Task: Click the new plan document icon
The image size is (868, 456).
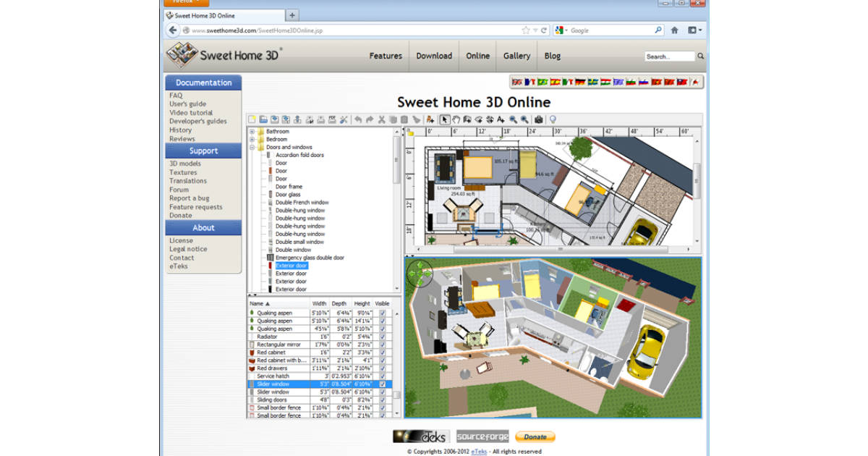Action: point(251,120)
